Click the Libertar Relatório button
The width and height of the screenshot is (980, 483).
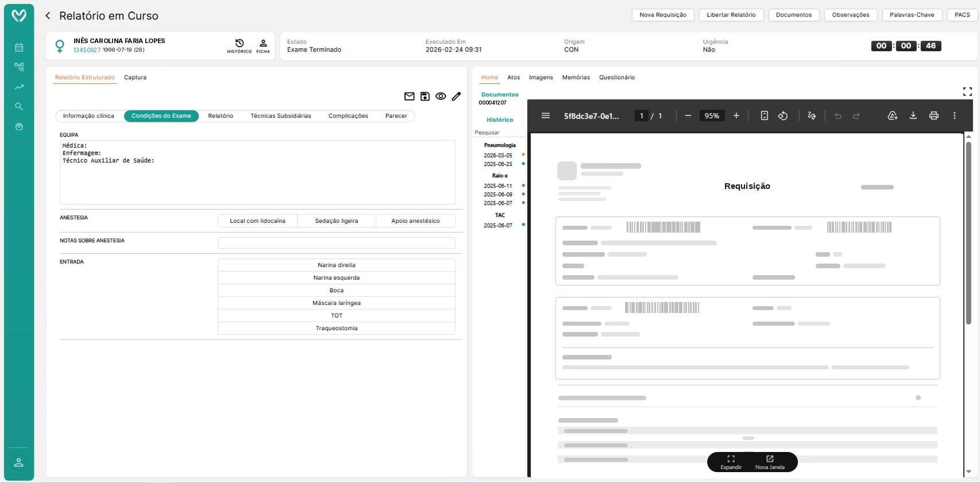tap(731, 15)
